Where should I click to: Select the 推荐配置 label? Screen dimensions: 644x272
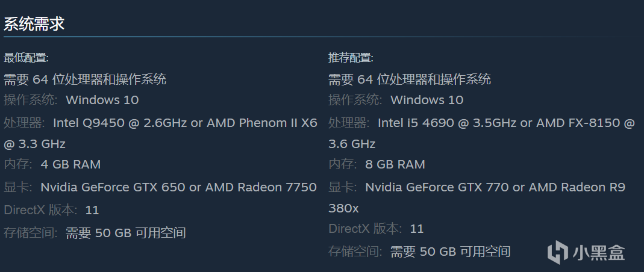tap(351, 58)
